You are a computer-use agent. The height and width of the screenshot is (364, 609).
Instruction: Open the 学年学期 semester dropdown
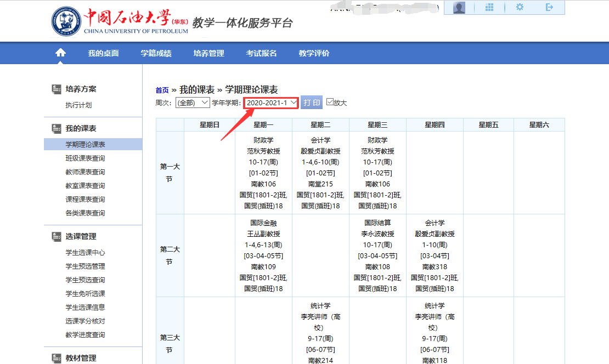click(x=272, y=103)
